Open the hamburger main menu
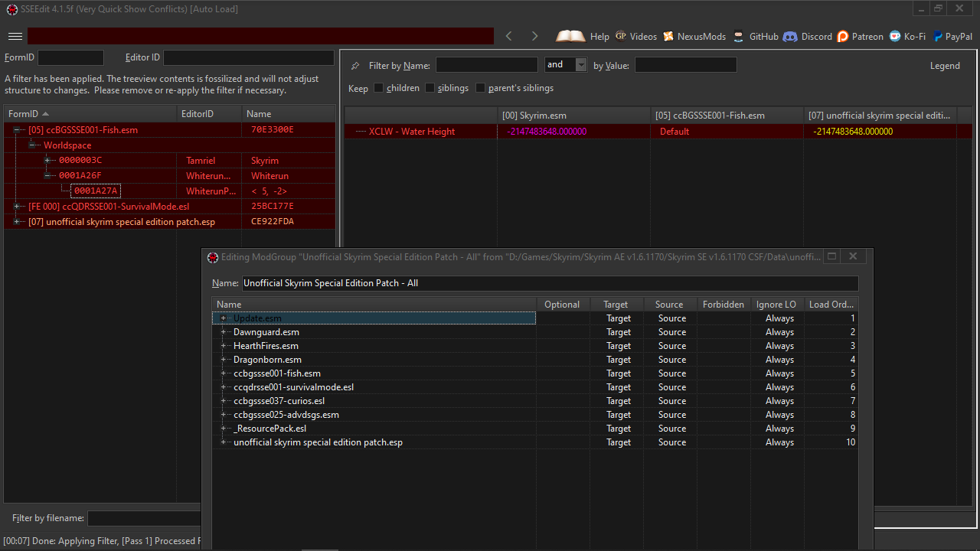 (x=15, y=36)
